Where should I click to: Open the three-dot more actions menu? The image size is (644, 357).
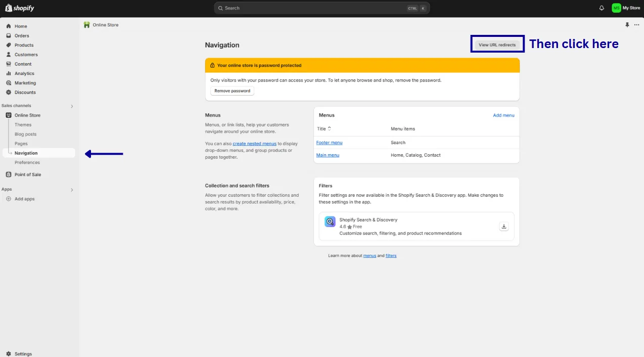coord(636,25)
